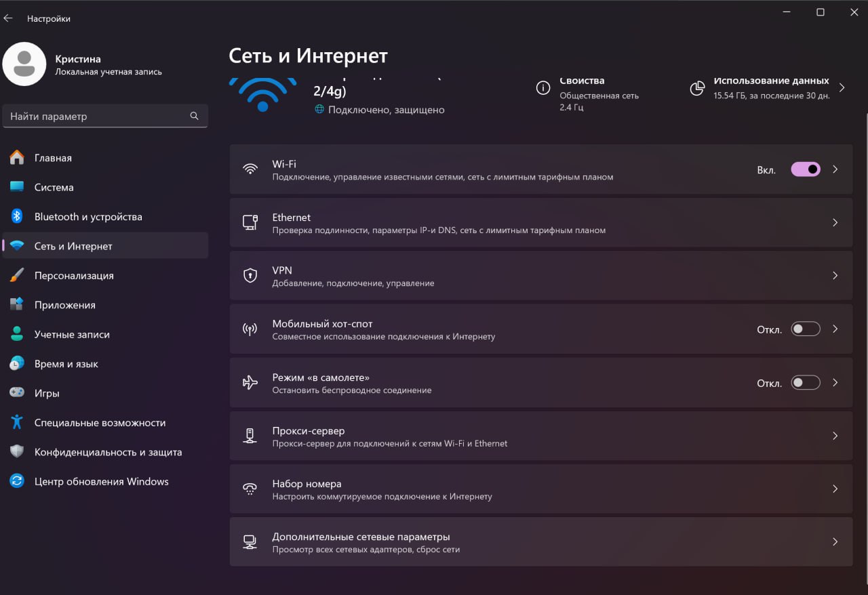Expand the dial-up settings chevron
Viewport: 868px width, 595px height.
835,489
